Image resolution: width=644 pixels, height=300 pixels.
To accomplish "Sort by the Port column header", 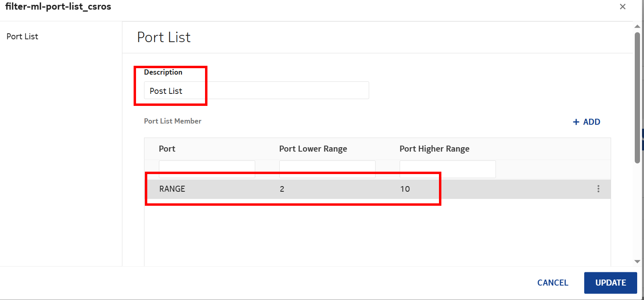I will tap(167, 149).
